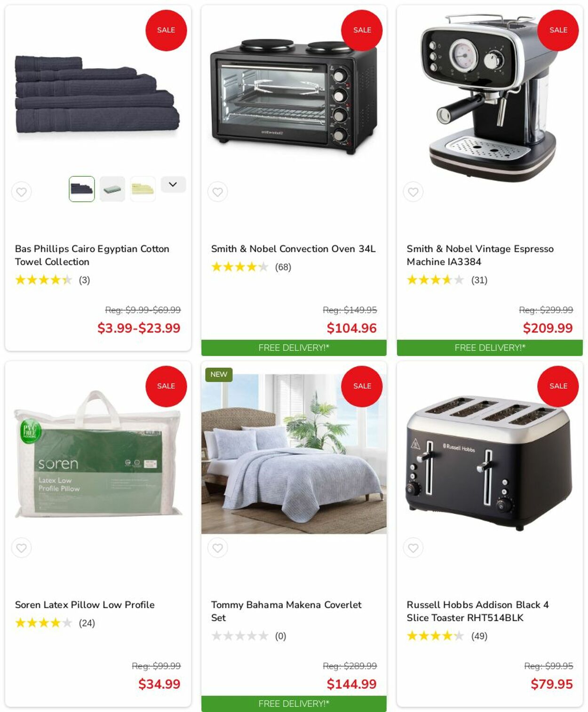Screen dimensions: 588x712
Task: Add Vintage Espresso Machine to wishlist
Action: point(413,192)
